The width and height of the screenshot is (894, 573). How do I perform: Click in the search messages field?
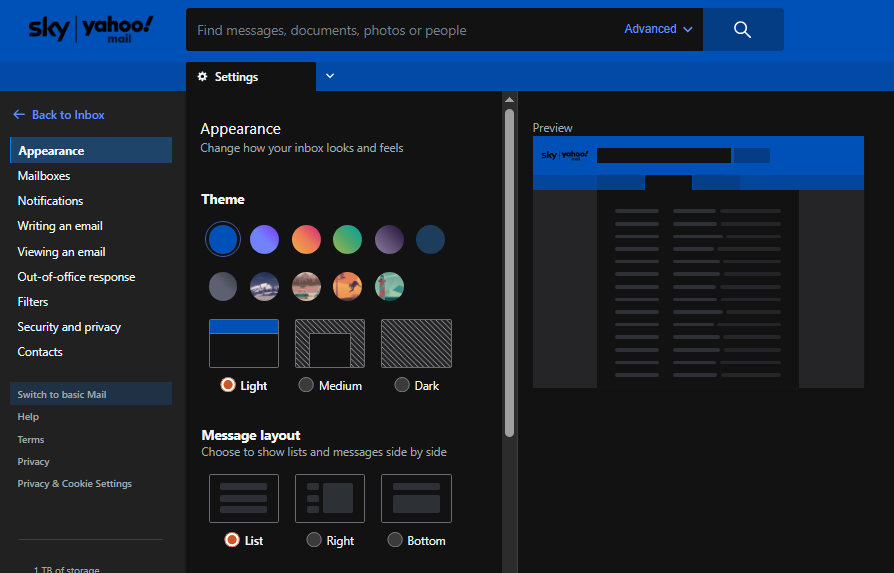tap(400, 30)
